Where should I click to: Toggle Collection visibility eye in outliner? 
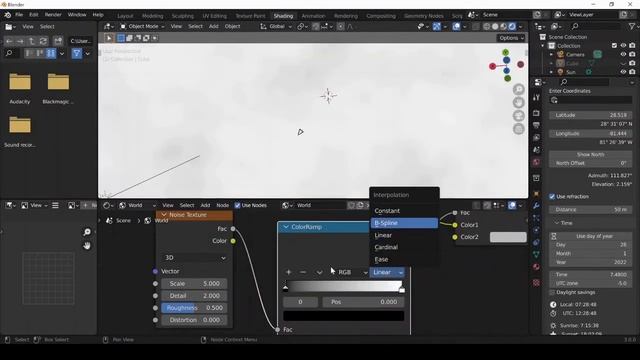[x=623, y=46]
